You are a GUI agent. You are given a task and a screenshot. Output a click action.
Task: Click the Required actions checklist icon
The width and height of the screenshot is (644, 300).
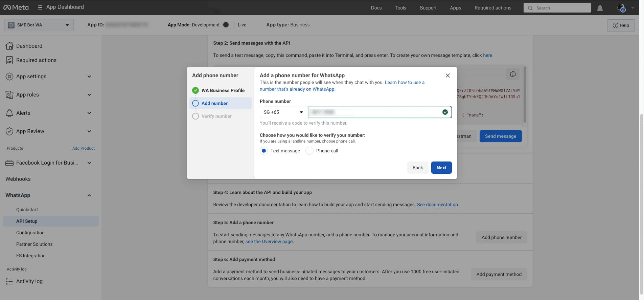pyautogui.click(x=9, y=60)
